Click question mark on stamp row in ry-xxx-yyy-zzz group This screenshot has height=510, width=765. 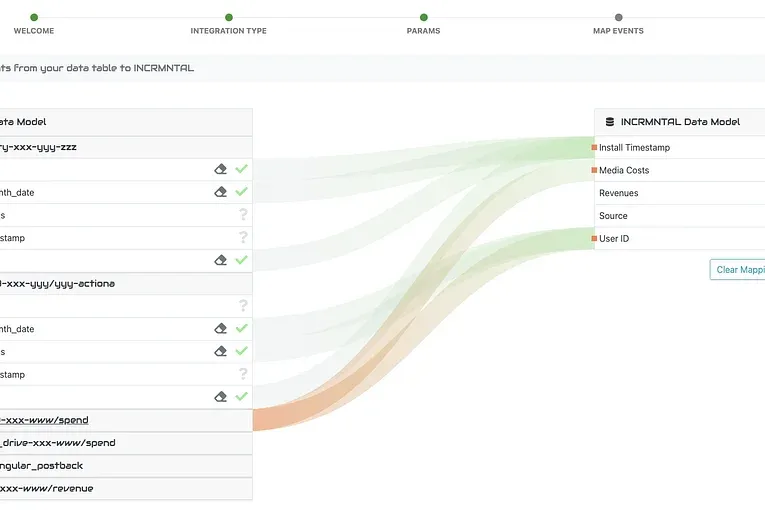(x=243, y=237)
